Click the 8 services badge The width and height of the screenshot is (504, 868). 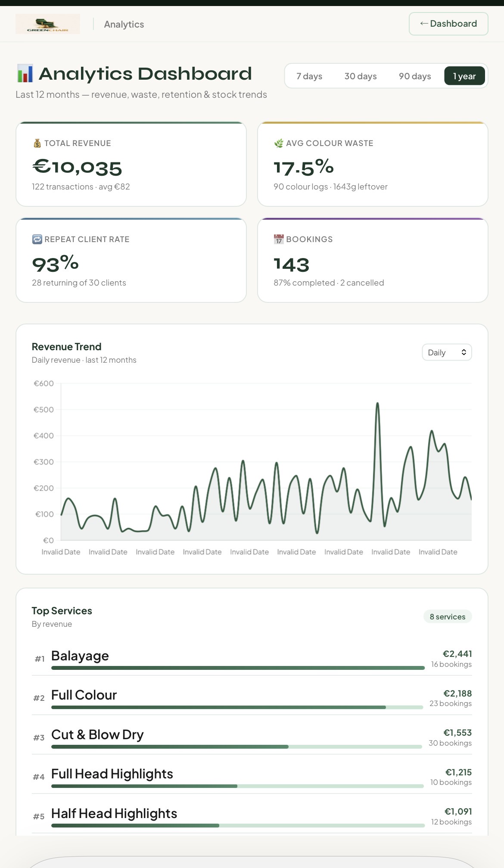click(x=448, y=616)
